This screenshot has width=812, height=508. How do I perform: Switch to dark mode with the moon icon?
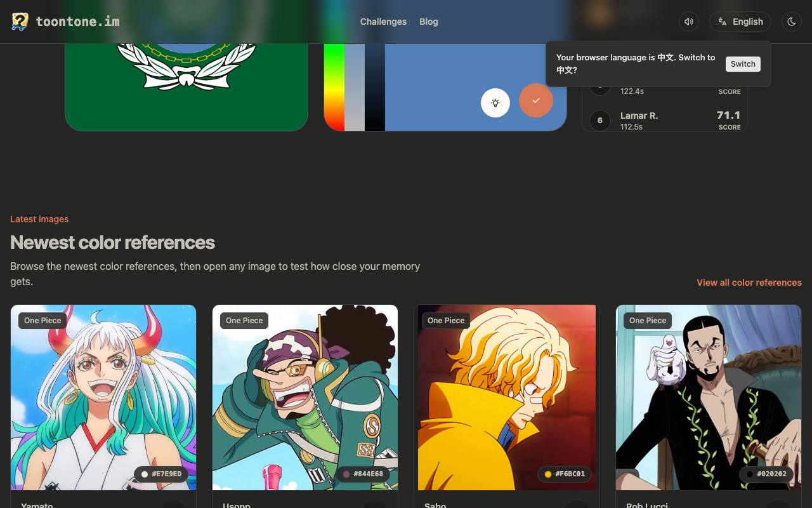(792, 22)
